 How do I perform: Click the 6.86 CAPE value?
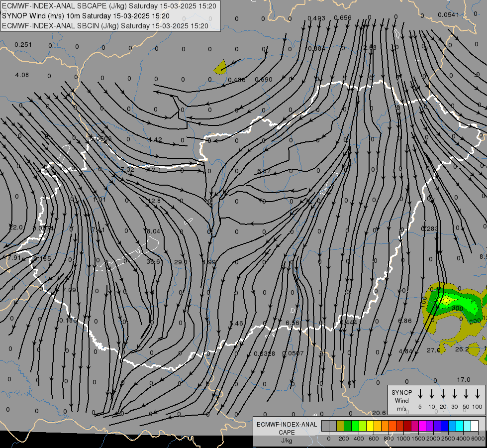(405, 321)
